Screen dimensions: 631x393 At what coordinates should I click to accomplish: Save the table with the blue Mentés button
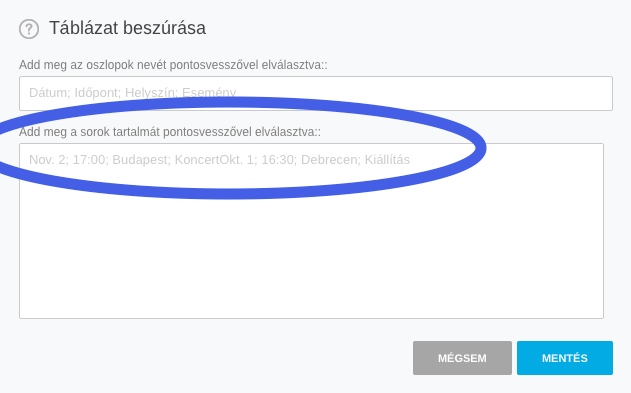click(565, 358)
